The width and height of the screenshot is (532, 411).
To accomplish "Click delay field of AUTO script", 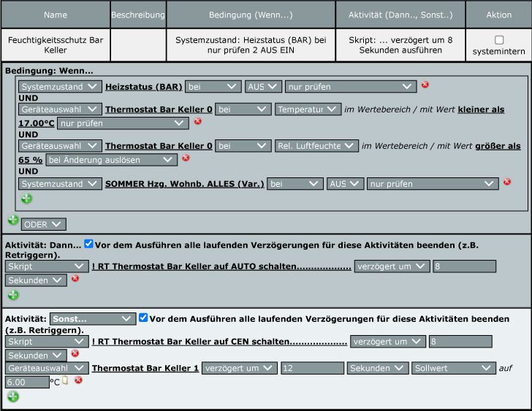I will coord(465,266).
